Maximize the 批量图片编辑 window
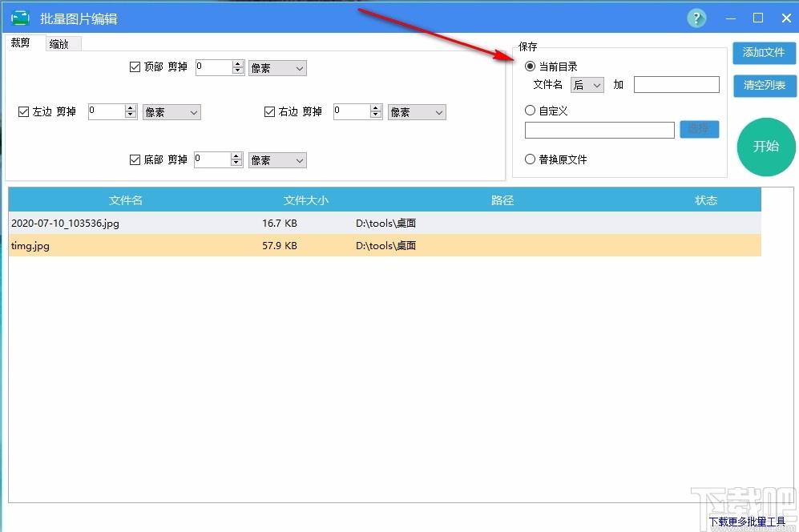The height and width of the screenshot is (532, 799). point(758,18)
